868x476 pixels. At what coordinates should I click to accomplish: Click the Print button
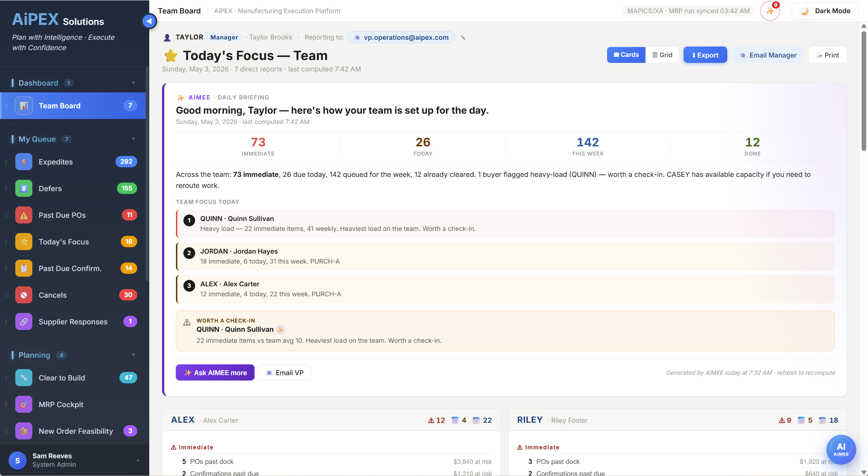[x=827, y=55]
